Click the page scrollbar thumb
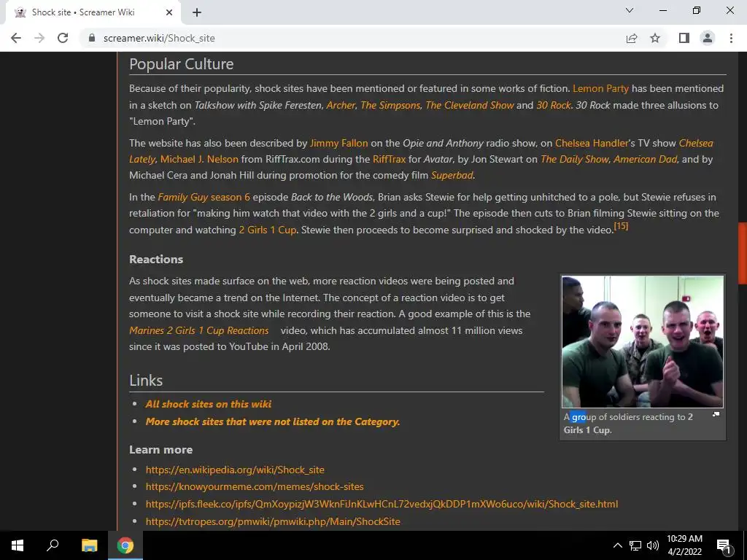This screenshot has height=560, width=747. click(742, 253)
